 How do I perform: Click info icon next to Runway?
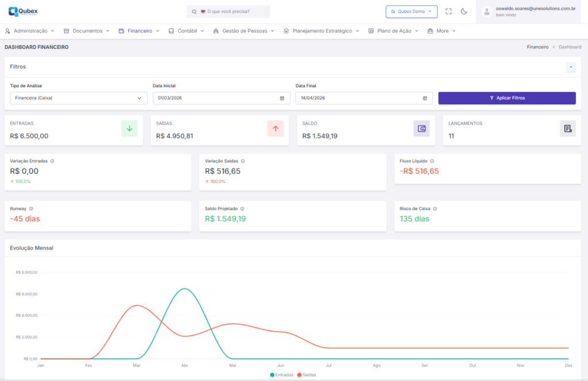tap(31, 209)
